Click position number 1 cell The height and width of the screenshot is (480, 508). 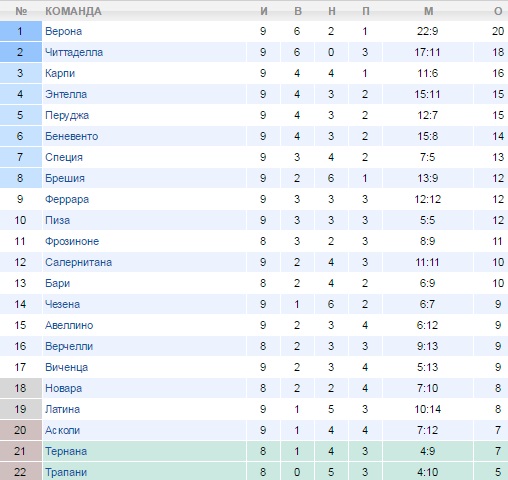click(x=21, y=31)
